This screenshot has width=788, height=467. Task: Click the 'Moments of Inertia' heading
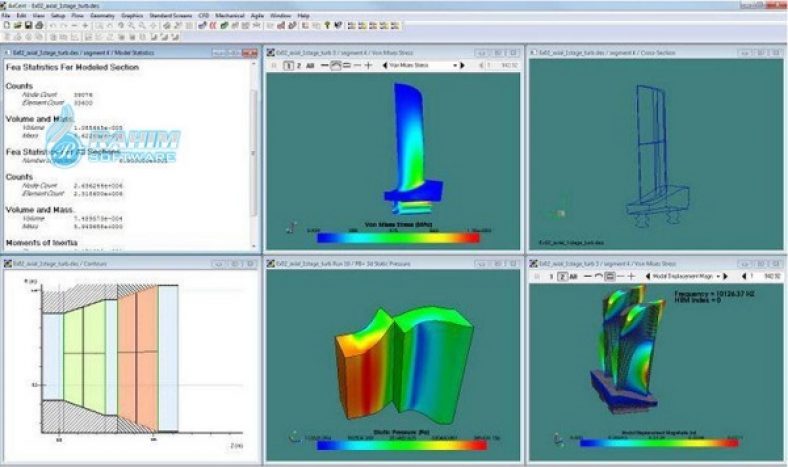[41, 242]
